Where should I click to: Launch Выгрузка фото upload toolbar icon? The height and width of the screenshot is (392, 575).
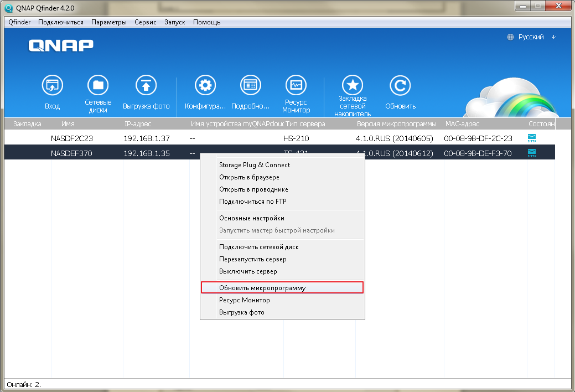point(146,85)
